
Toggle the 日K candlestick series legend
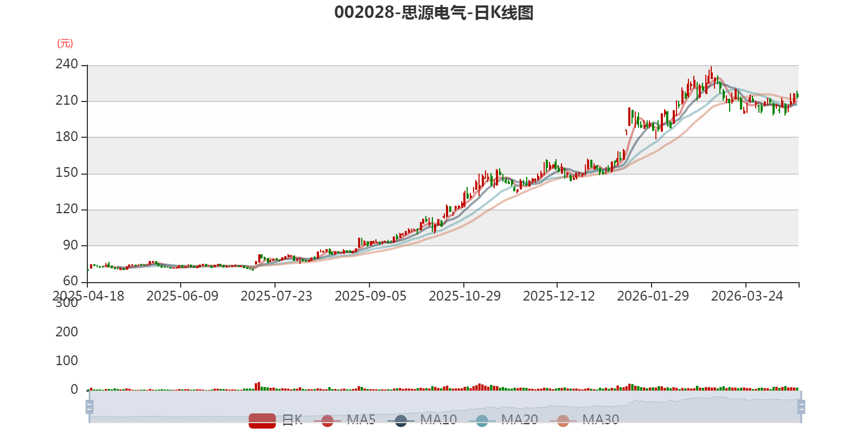coord(276,420)
